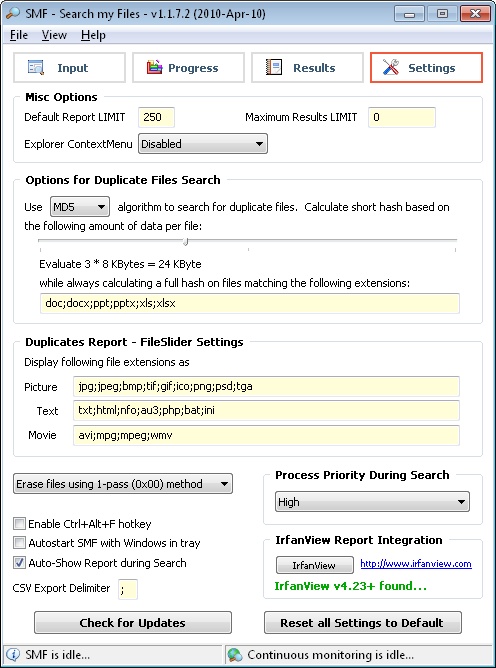The image size is (496, 668).
Task: Click the Progress tab icon
Action: click(154, 67)
